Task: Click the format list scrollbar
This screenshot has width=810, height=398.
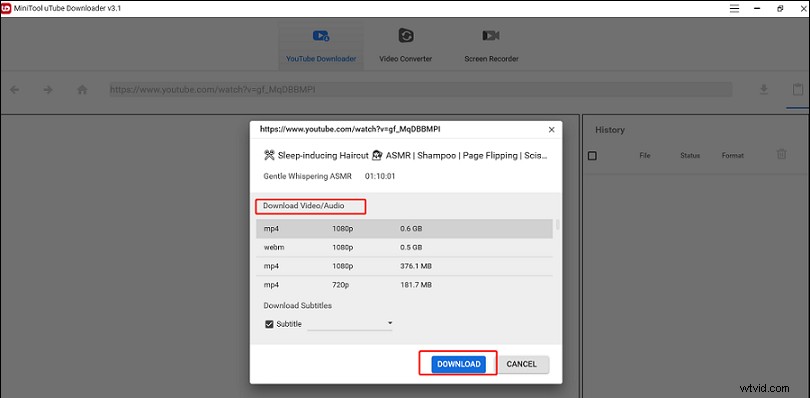Action: (x=558, y=225)
